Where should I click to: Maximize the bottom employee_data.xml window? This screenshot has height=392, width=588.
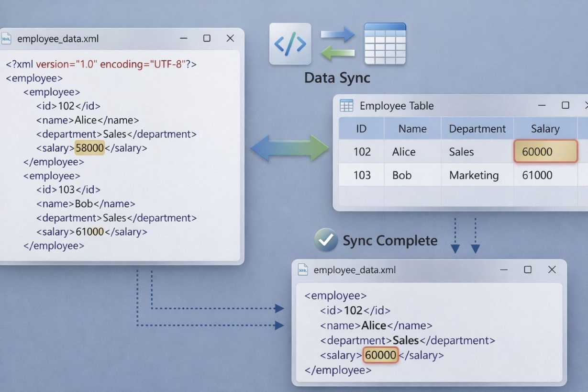(528, 269)
